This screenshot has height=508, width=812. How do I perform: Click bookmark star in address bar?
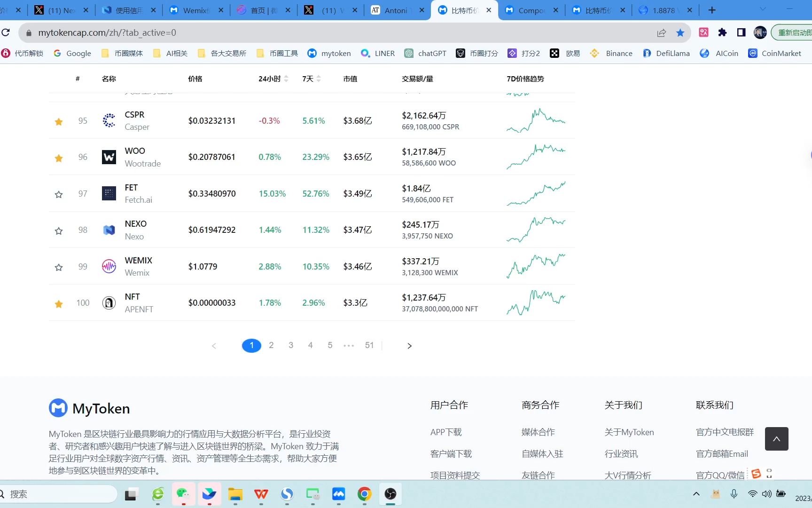[680, 32]
